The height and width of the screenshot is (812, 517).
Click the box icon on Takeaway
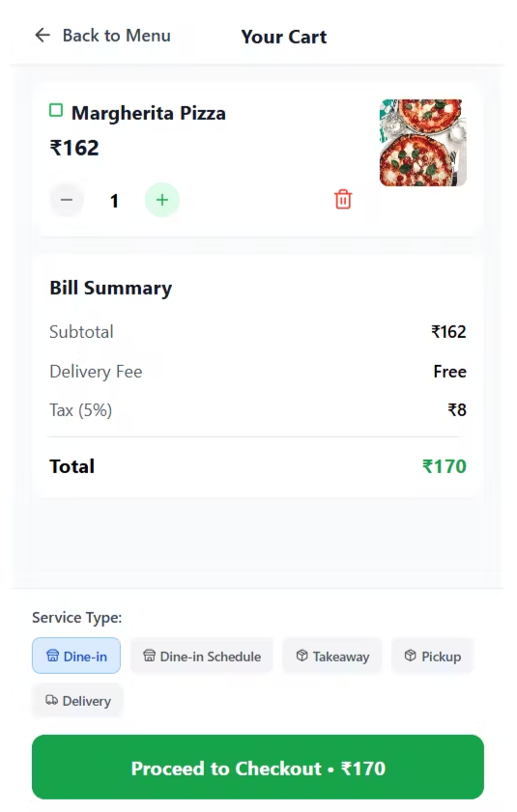click(302, 656)
